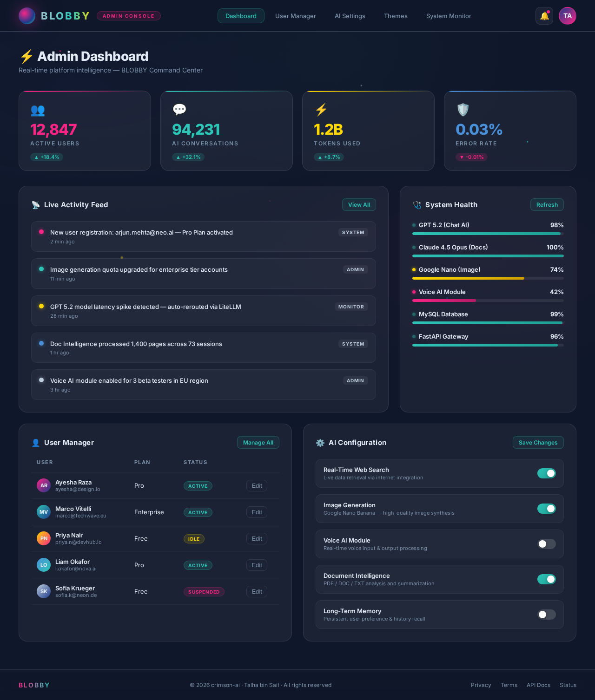Click the System Health stethoscope icon
Image resolution: width=595 pixels, height=700 pixels.
click(417, 204)
